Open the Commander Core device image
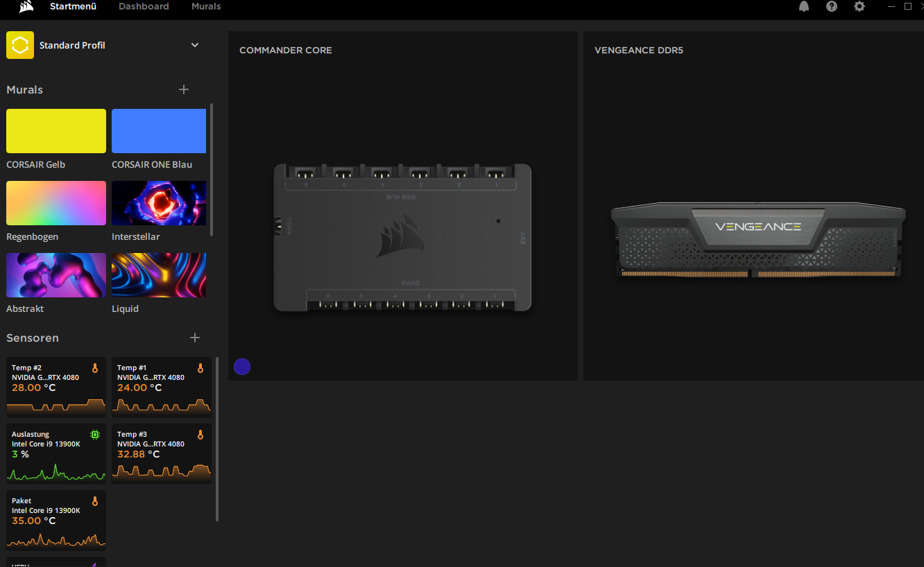The height and width of the screenshot is (567, 924). tap(402, 237)
